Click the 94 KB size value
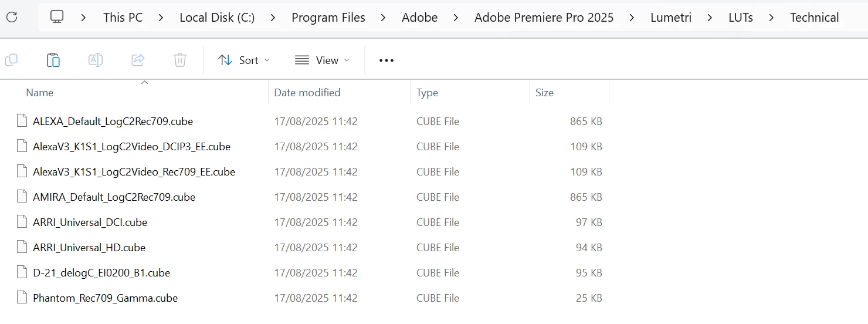The height and width of the screenshot is (324, 868). 589,248
